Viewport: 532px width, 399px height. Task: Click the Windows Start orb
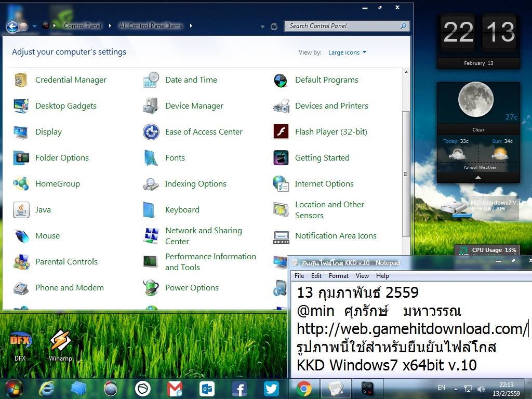point(14,389)
